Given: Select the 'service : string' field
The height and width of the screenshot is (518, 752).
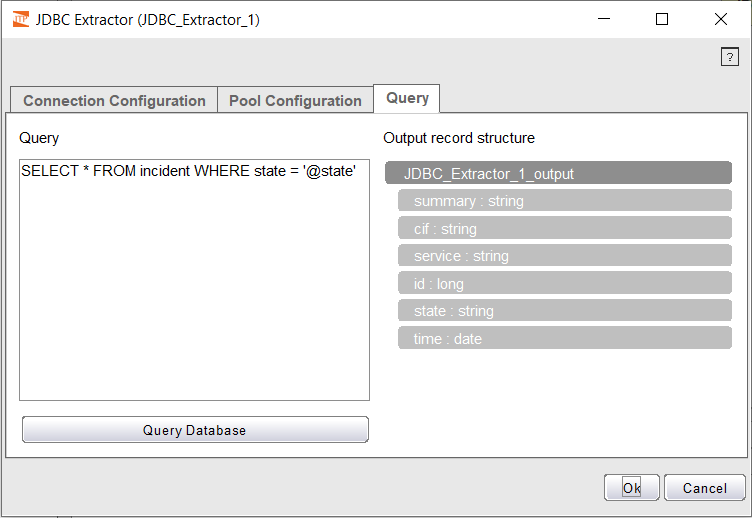Looking at the screenshot, I should [565, 256].
